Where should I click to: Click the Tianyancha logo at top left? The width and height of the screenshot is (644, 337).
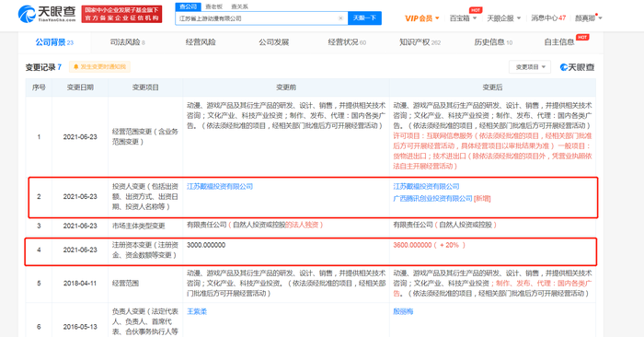point(47,14)
